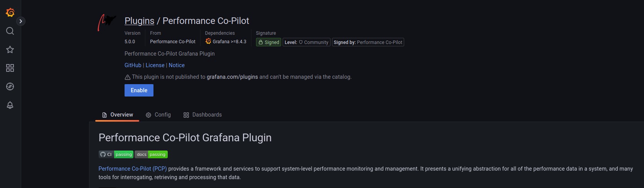644x188 pixels.
Task: Expand the sidebar navigation chevron
Action: [x=21, y=21]
